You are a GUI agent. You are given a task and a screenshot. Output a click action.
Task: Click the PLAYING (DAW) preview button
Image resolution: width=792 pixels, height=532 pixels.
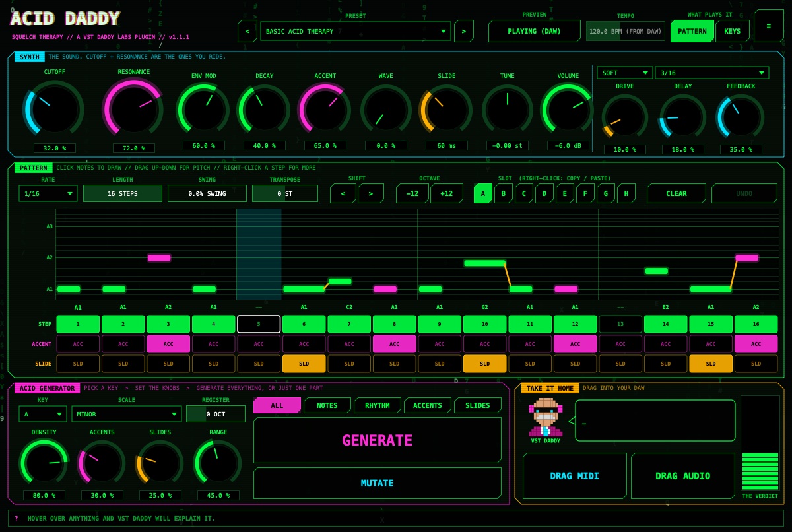535,31
